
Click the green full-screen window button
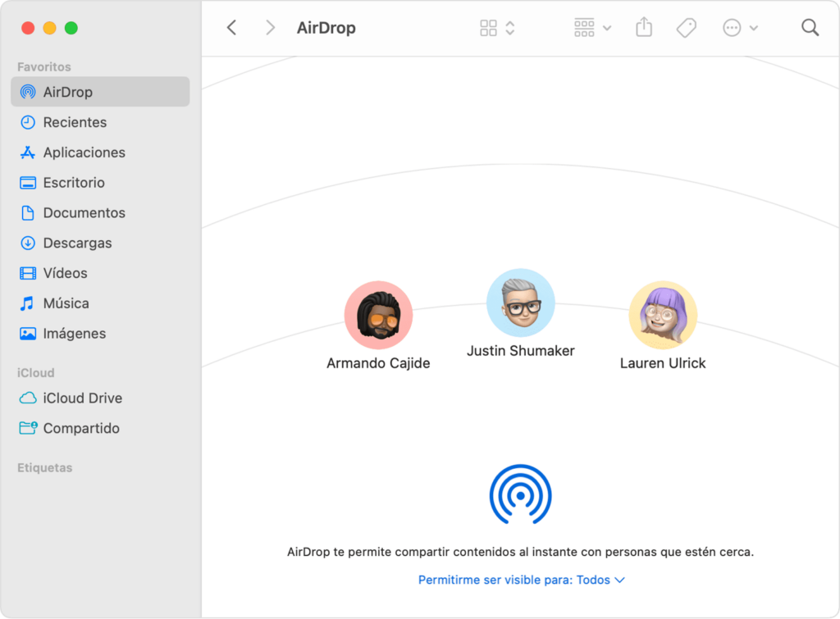[x=71, y=28]
